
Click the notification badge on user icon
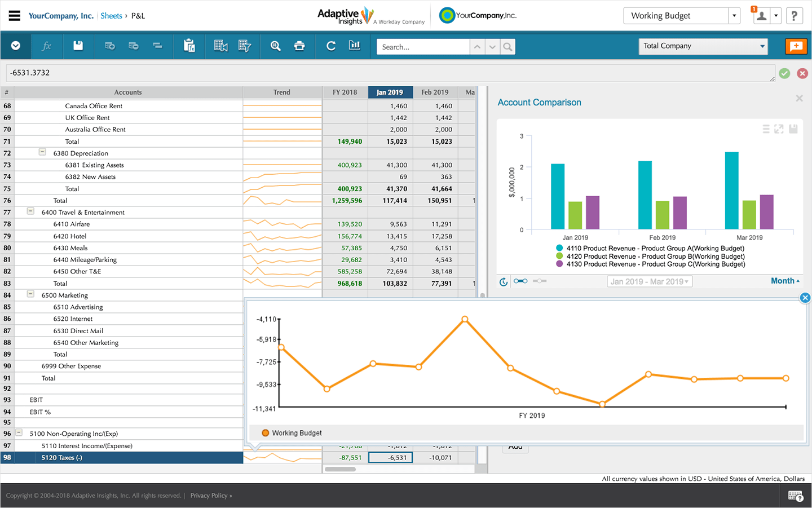(x=754, y=9)
